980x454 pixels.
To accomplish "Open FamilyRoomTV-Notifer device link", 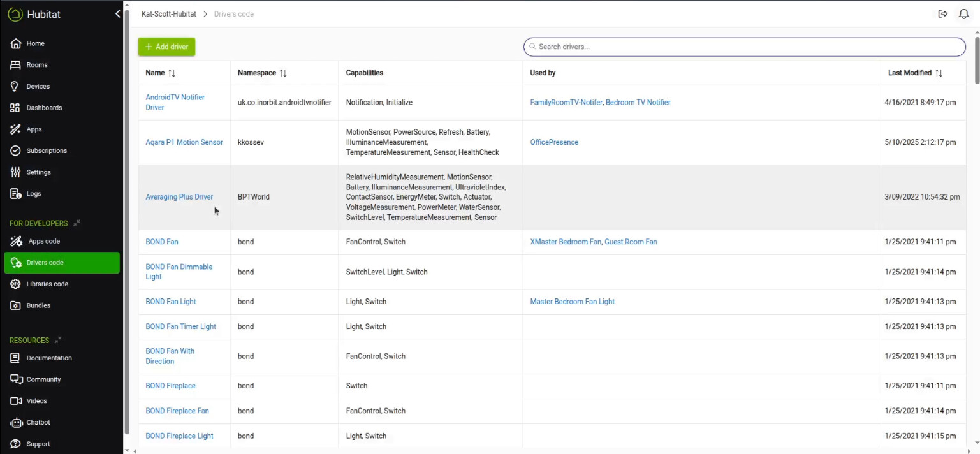I will [566, 102].
